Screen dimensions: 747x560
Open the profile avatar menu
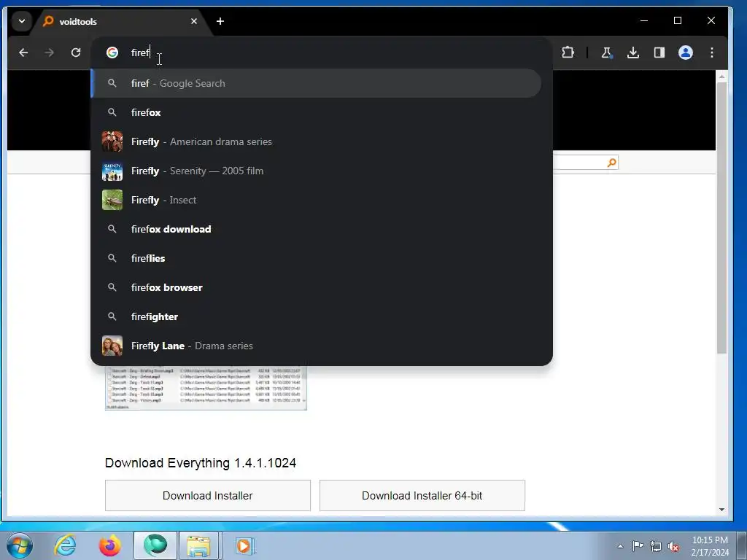[x=686, y=52]
